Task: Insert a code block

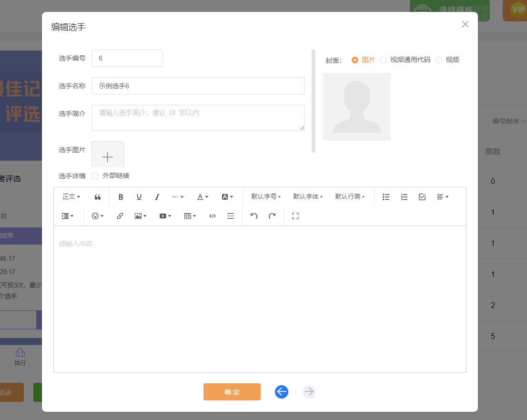Action: click(213, 216)
